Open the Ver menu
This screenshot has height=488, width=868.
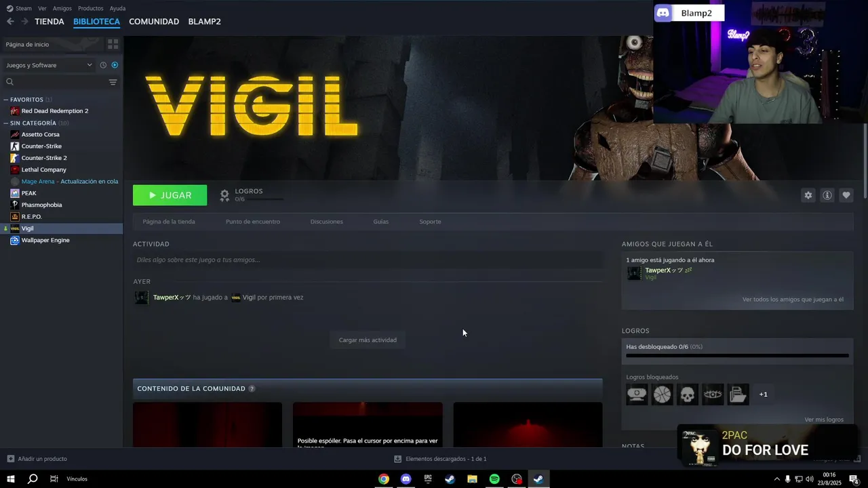[x=42, y=8]
